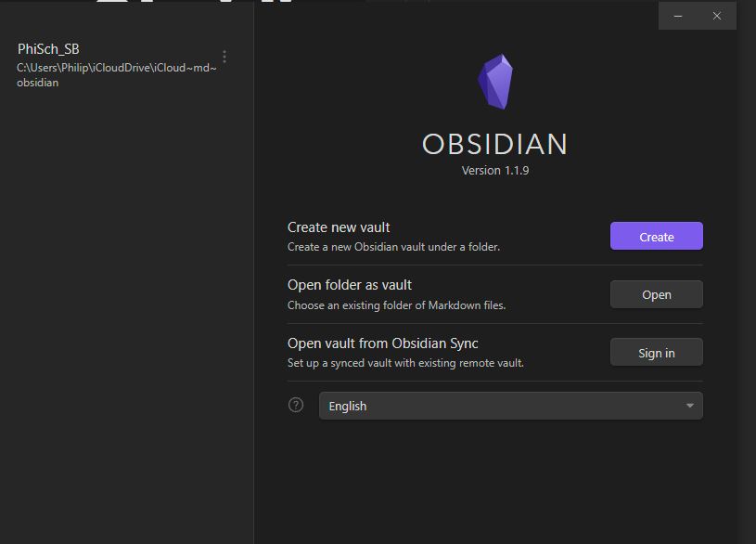This screenshot has height=544, width=756.
Task: Click the Version 1.1.9 text
Action: [495, 171]
